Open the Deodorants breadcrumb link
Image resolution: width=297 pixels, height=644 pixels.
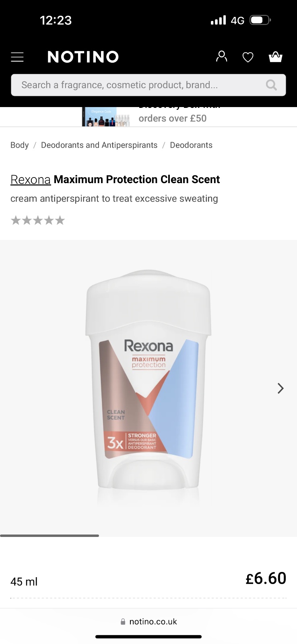[191, 145]
